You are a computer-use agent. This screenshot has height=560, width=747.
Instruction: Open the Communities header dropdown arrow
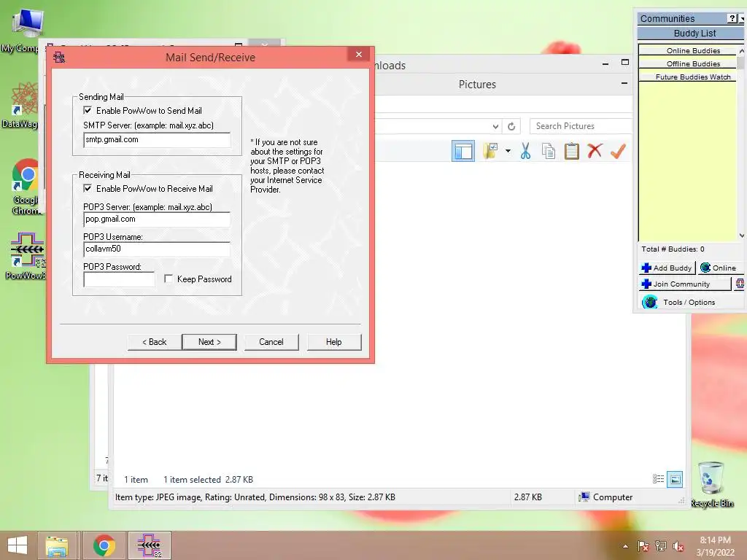pyautogui.click(x=742, y=18)
